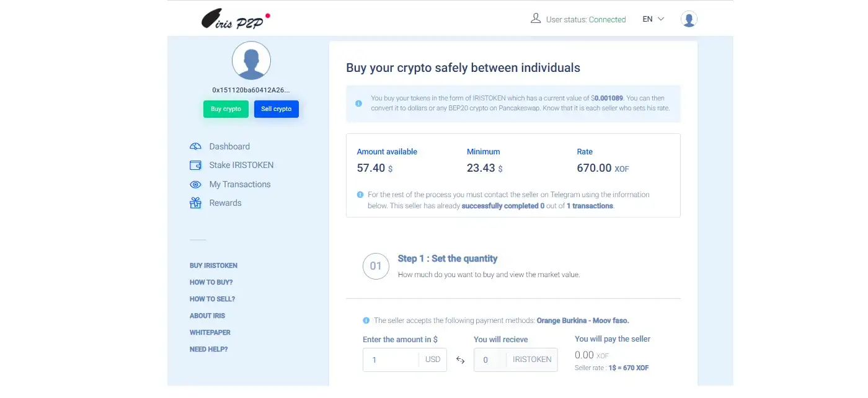The width and height of the screenshot is (868, 398).
Task: Expand the EN language dropdown
Action: tap(653, 19)
